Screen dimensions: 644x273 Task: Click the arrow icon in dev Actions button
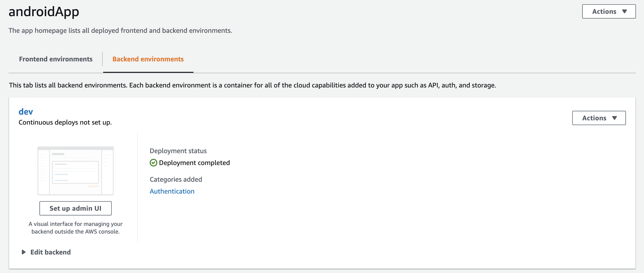tap(615, 118)
